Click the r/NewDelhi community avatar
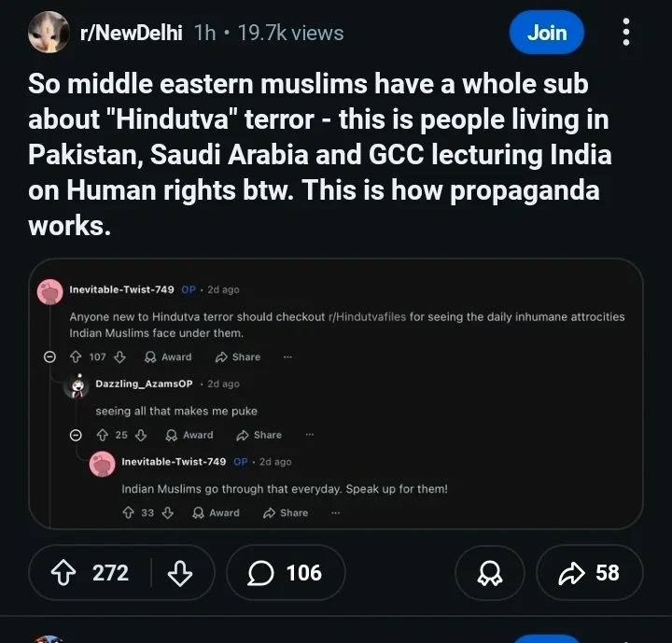This screenshot has height=643, width=672. coord(49,32)
